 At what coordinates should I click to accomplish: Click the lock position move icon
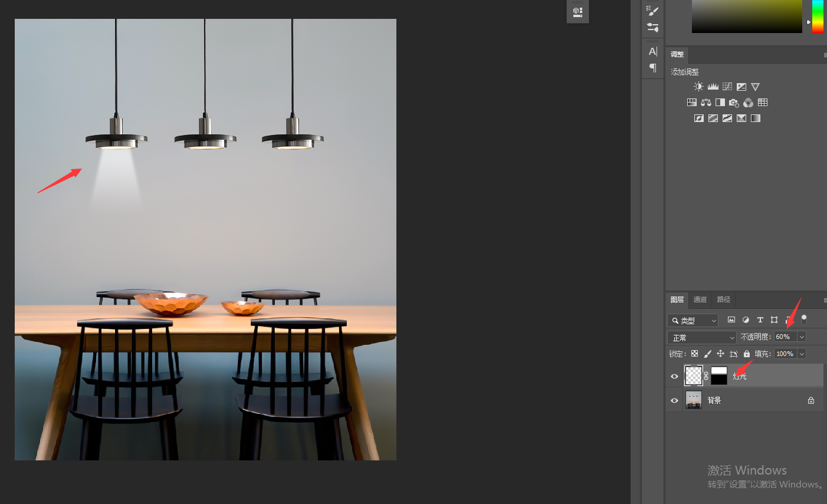pos(720,354)
